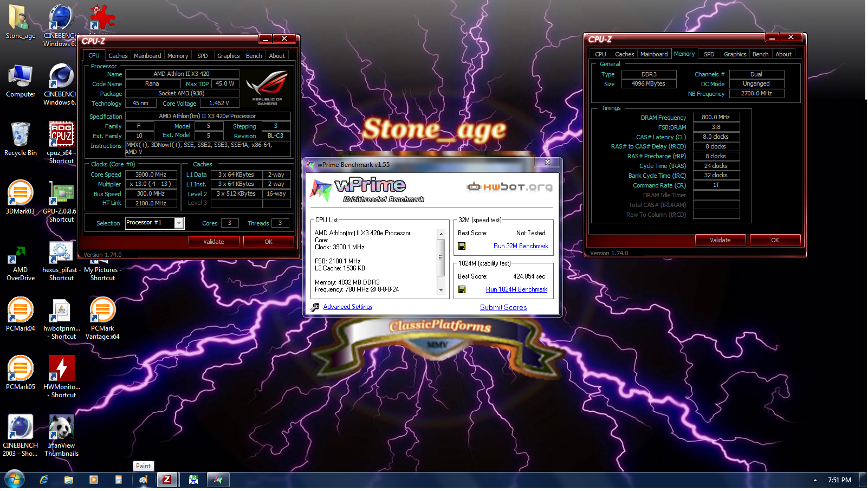
Task: Show hidden system tray icons
Action: (815, 480)
